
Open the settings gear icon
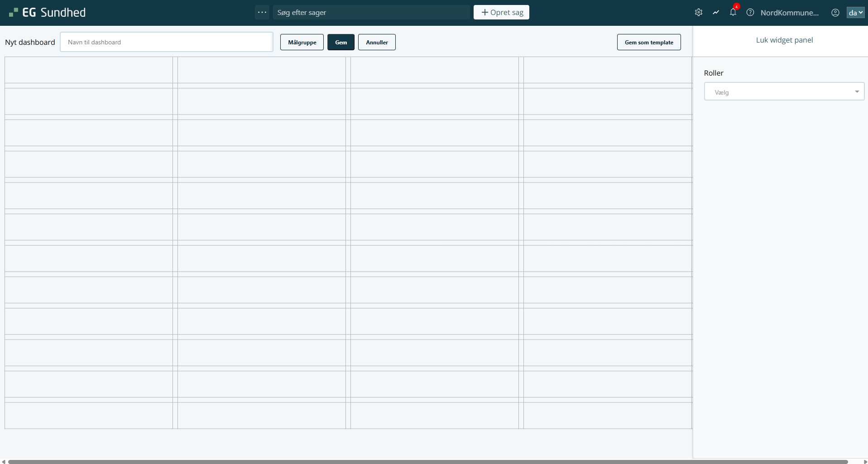699,13
